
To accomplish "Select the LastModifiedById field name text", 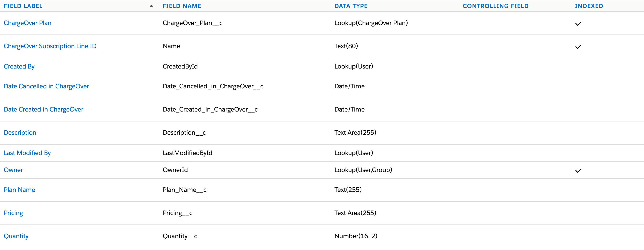I will pyautogui.click(x=187, y=153).
